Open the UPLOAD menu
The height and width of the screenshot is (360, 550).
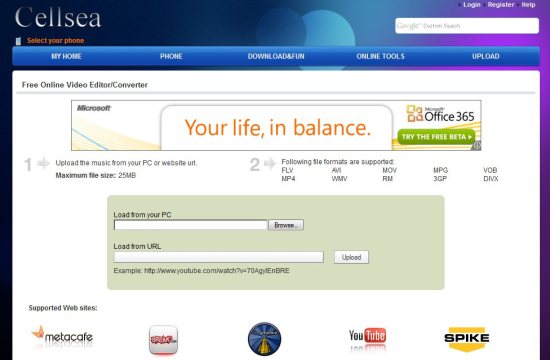(486, 56)
